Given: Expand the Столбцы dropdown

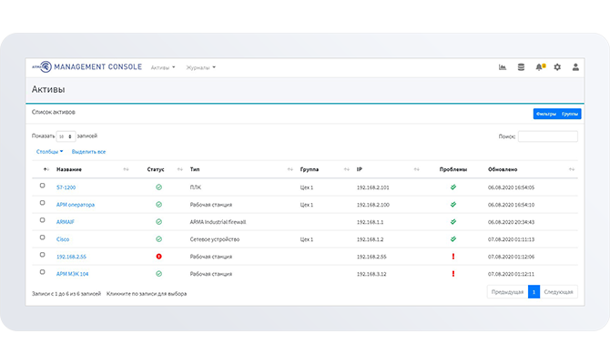Looking at the screenshot, I should [49, 151].
